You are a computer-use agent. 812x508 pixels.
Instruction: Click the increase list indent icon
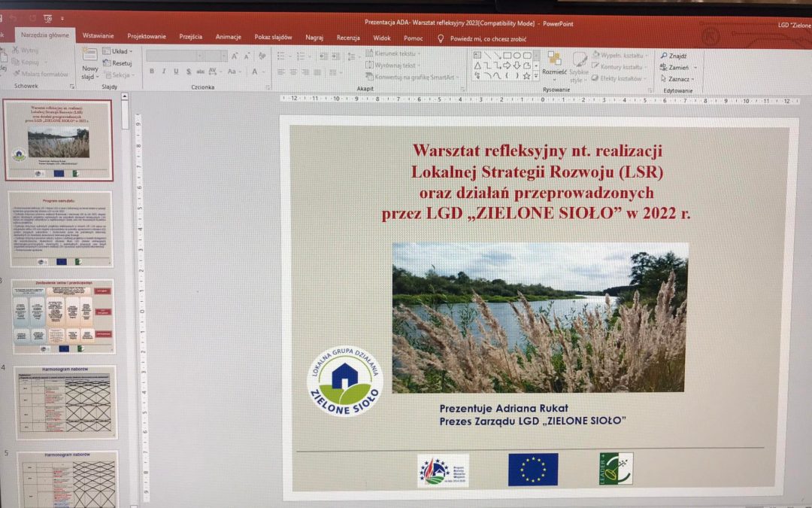pos(335,56)
